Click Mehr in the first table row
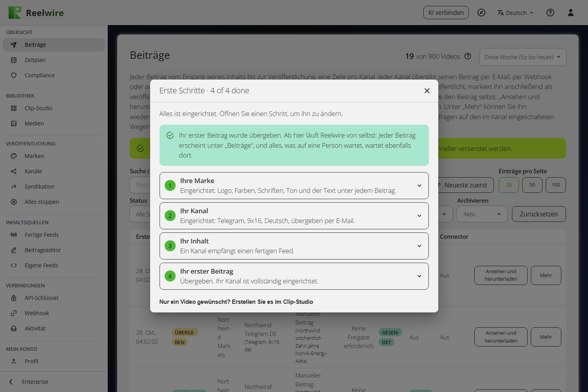Viewport: 588px width, 392px height. [546, 276]
